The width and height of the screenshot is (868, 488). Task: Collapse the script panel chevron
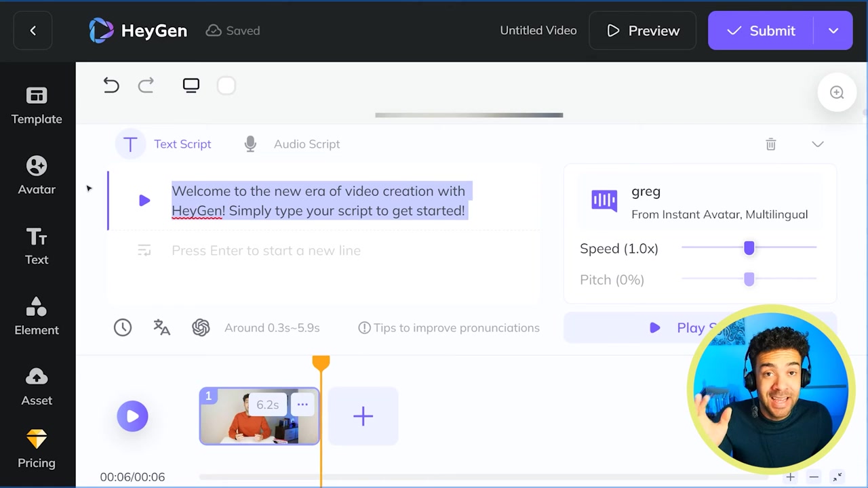click(818, 144)
